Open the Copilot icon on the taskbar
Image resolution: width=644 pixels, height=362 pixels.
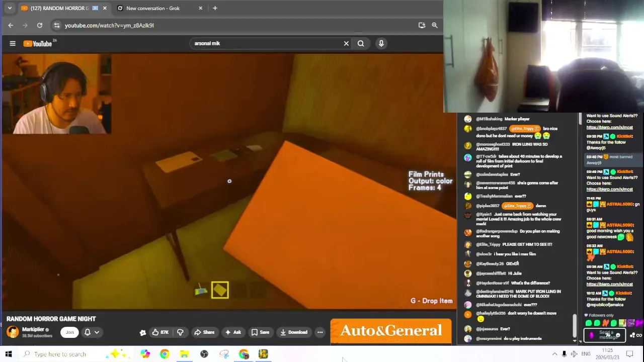pos(145,354)
